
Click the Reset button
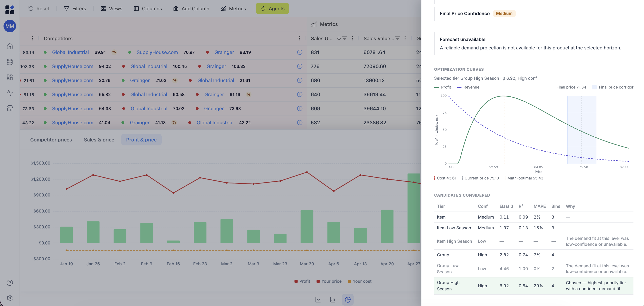pos(39,9)
